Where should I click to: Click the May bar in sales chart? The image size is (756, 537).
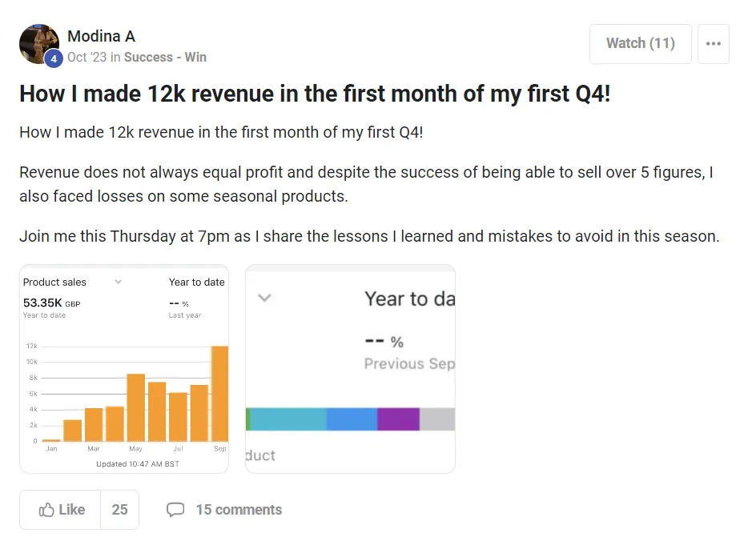[136, 407]
